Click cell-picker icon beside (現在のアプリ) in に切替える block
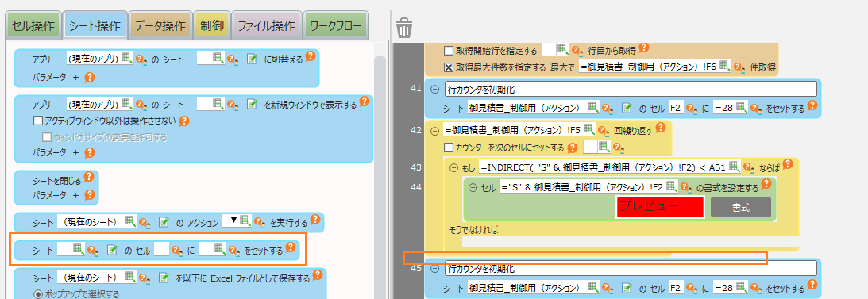 pos(127,57)
